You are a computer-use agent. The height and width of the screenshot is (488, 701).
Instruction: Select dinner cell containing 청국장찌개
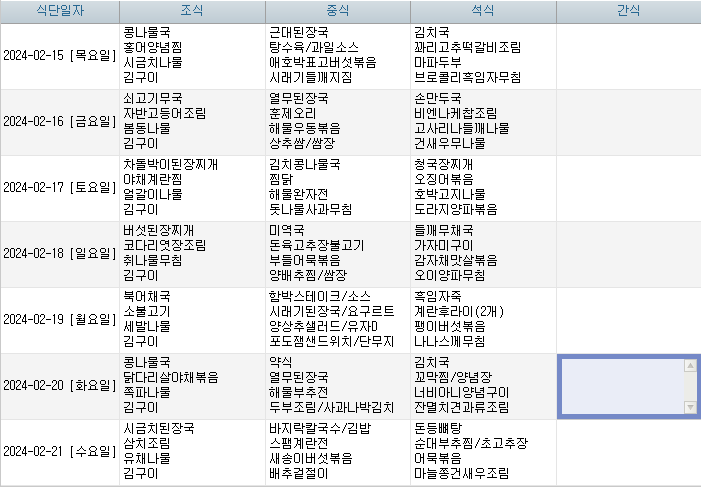point(483,188)
